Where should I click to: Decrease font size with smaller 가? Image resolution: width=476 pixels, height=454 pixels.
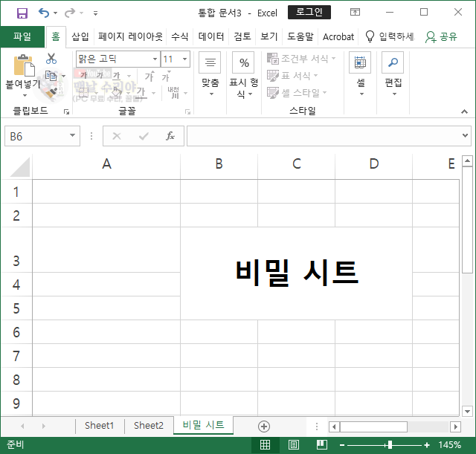click(x=166, y=76)
